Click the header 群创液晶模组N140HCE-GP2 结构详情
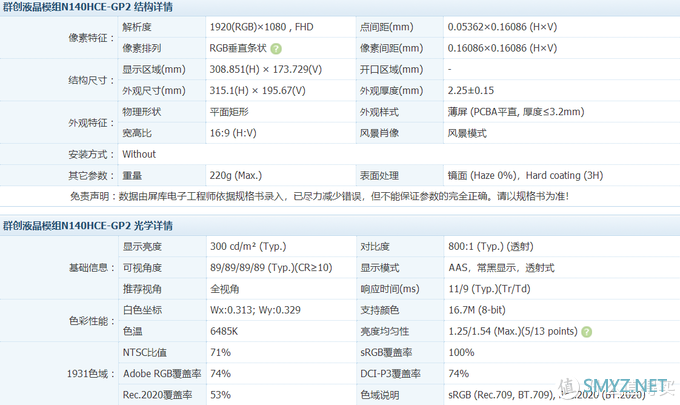Viewport: 680px width, 405px height. [x=88, y=7]
